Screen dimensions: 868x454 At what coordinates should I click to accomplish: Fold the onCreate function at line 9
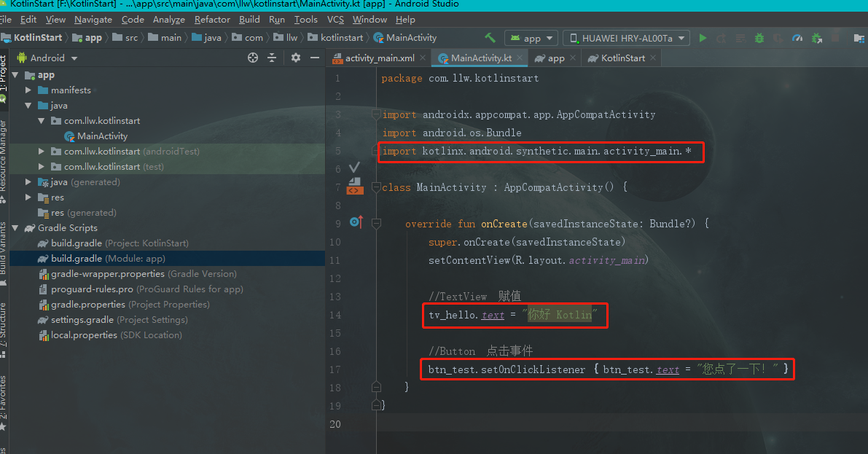pos(377,224)
